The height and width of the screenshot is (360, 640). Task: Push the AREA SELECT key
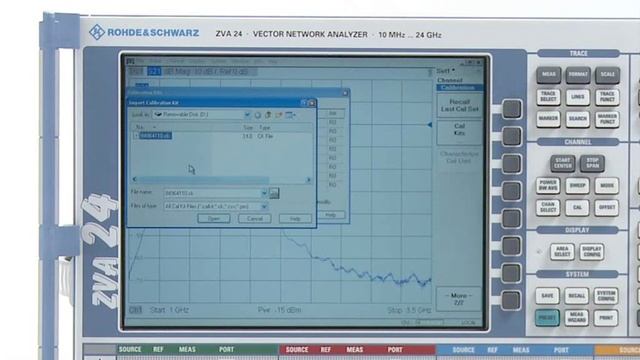click(x=562, y=252)
